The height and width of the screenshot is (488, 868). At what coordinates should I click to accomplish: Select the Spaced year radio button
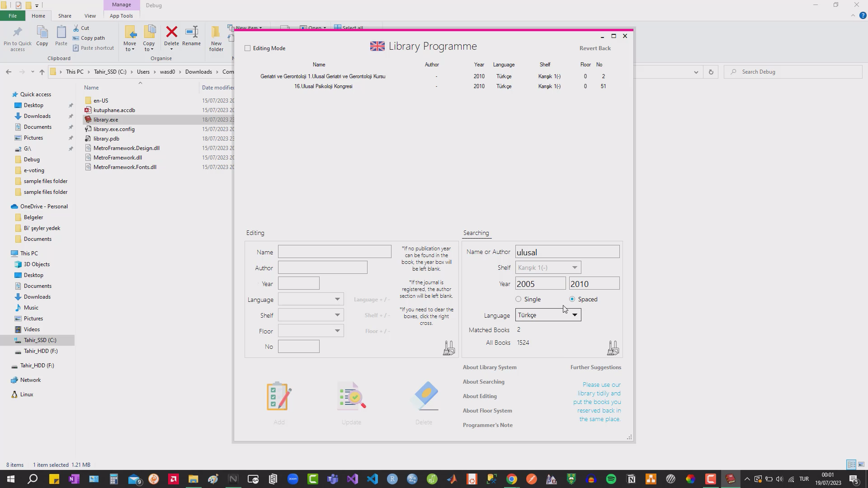(x=572, y=299)
